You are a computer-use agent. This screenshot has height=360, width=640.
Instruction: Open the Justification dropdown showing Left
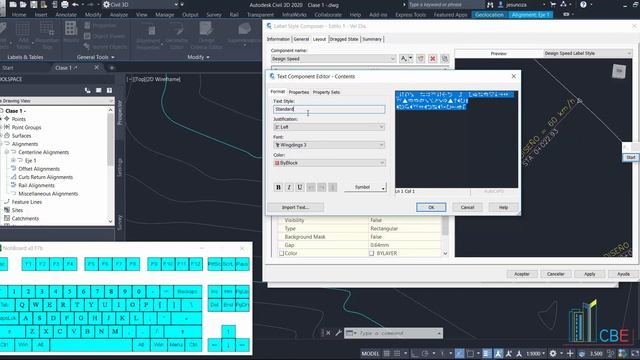tap(329, 127)
